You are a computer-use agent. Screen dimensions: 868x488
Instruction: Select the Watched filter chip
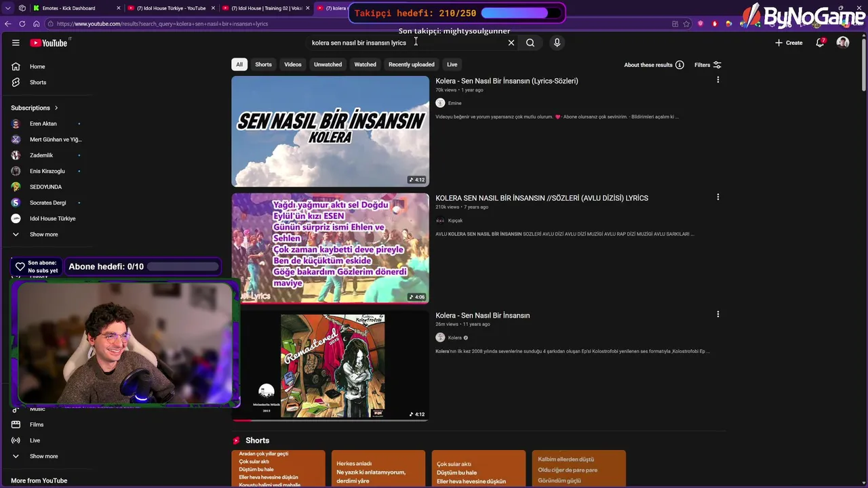pyautogui.click(x=365, y=64)
